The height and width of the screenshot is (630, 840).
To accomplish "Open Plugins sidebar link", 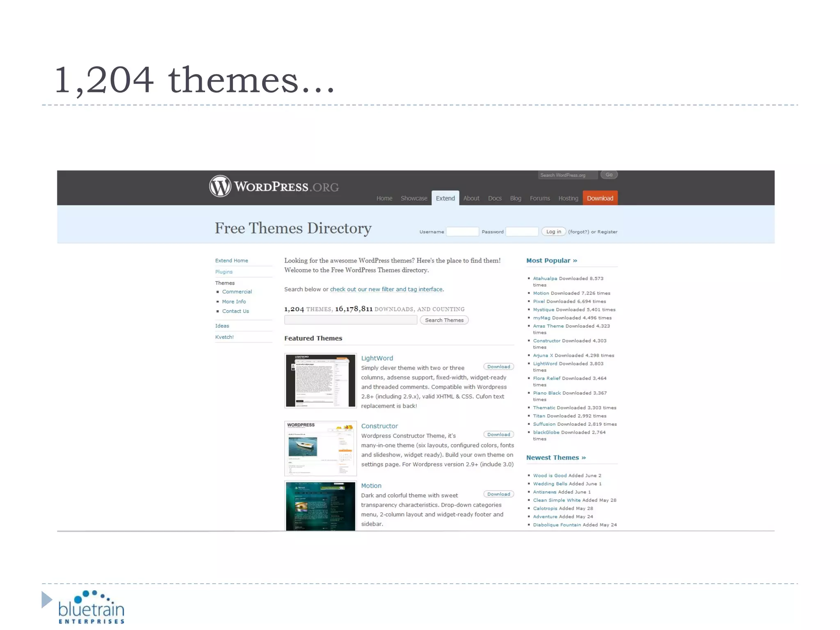I will [x=224, y=272].
